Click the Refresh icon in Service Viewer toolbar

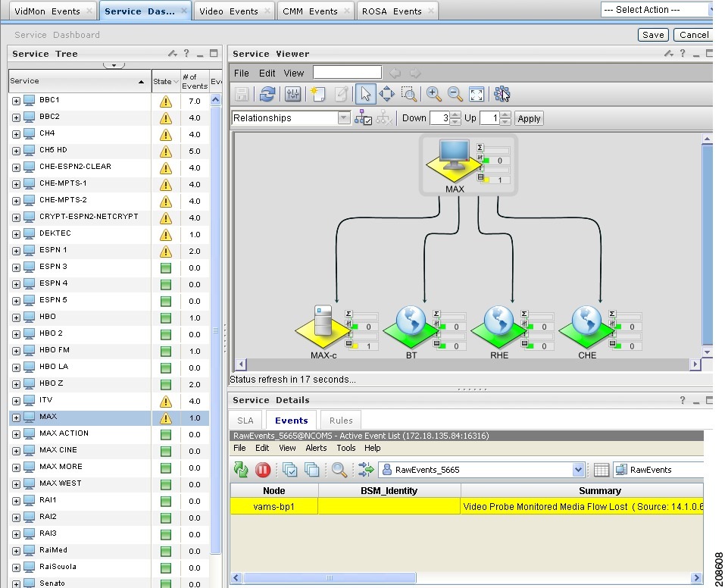coord(268,93)
